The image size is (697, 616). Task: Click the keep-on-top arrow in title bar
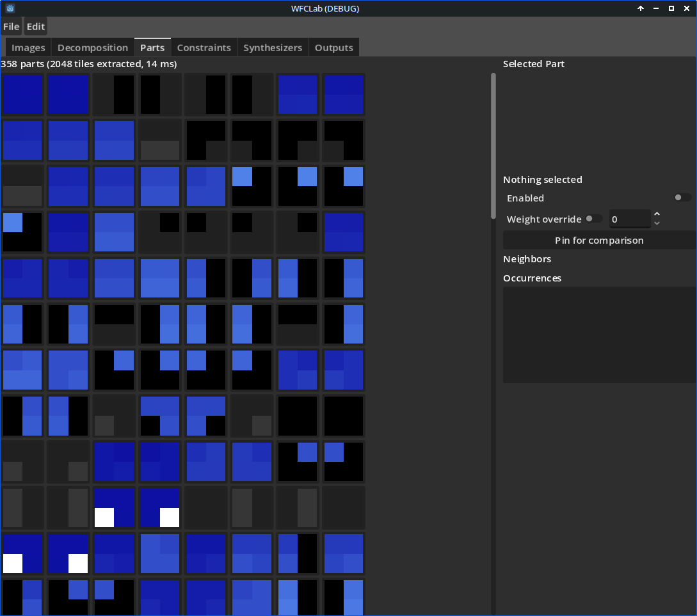tap(641, 8)
